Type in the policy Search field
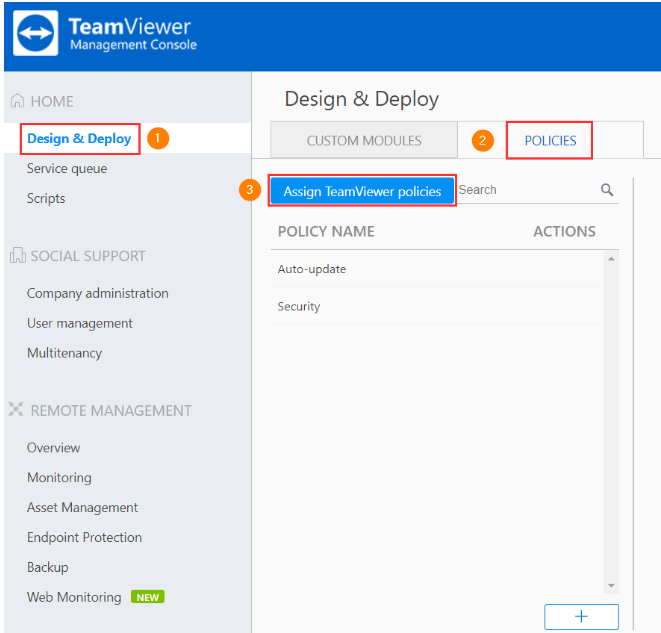The width and height of the screenshot is (661, 633). (525, 190)
